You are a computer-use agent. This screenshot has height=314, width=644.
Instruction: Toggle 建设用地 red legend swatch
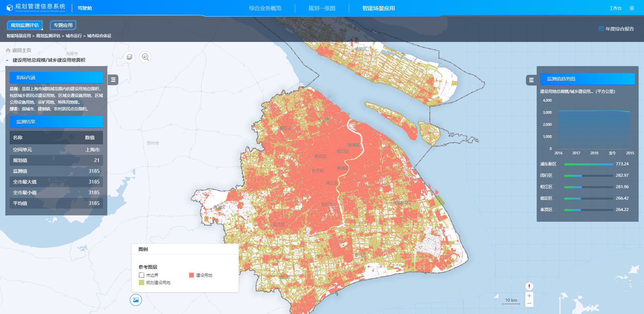tap(192, 275)
